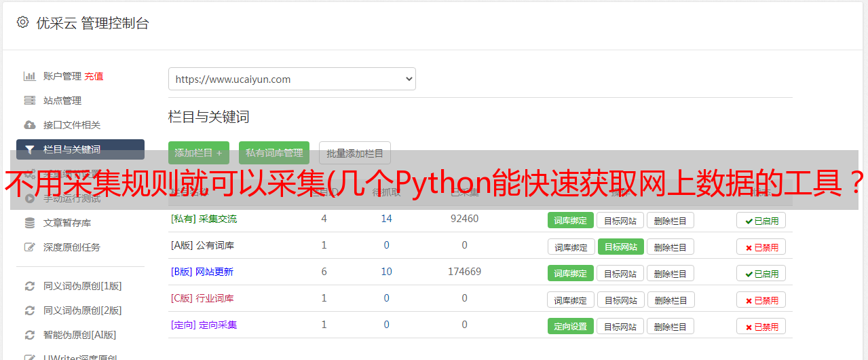Click the server icon for 站点管理
This screenshot has width=868, height=360.
(x=30, y=101)
